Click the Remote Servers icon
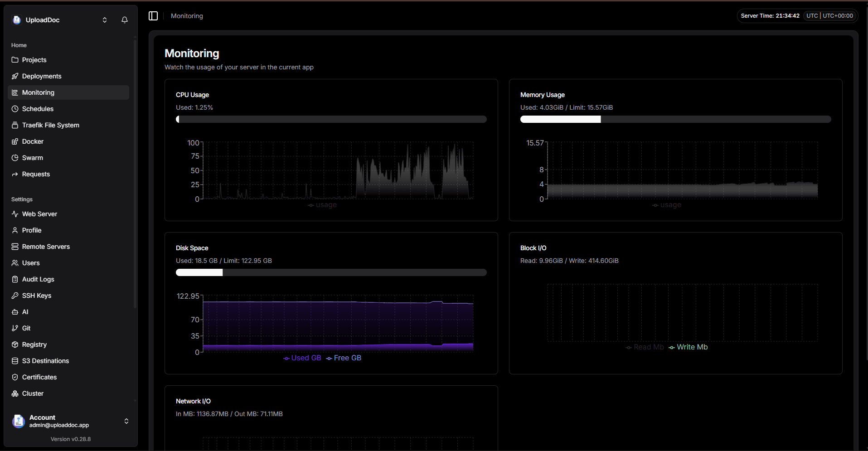868x451 pixels. (15, 247)
